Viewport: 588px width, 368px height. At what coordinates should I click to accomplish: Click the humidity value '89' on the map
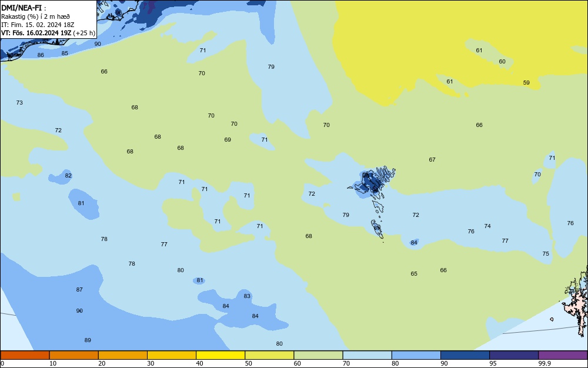coord(88,340)
